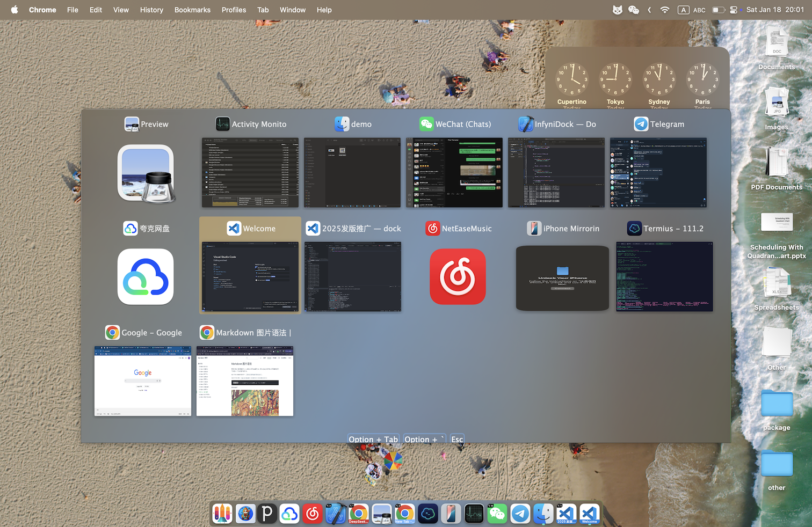Click the Option + ` shortcut hint
The image size is (812, 527).
click(x=424, y=439)
